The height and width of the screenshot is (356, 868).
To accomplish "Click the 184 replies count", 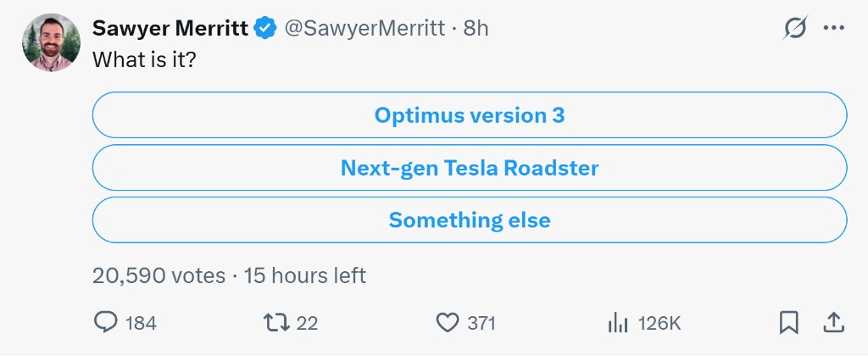I will (x=141, y=323).
